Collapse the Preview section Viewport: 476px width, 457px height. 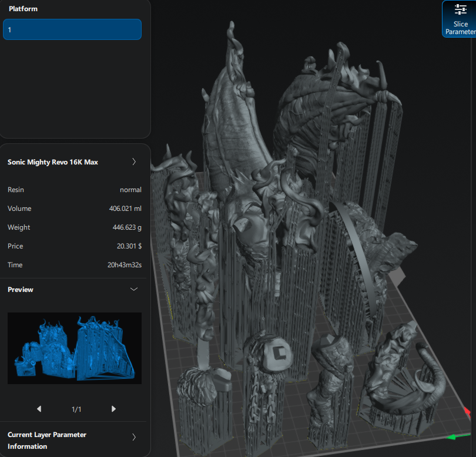pyautogui.click(x=134, y=289)
